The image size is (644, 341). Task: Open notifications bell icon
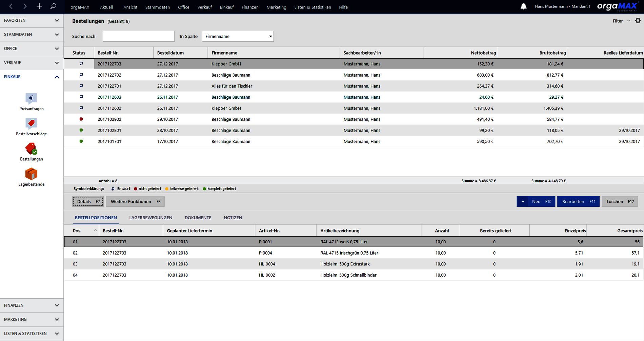point(523,6)
